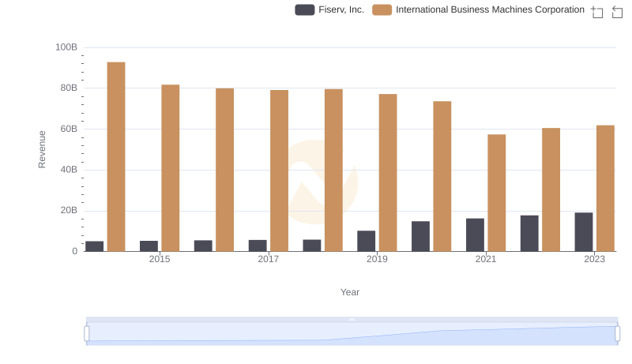Click the 2015 x-axis label

[160, 259]
